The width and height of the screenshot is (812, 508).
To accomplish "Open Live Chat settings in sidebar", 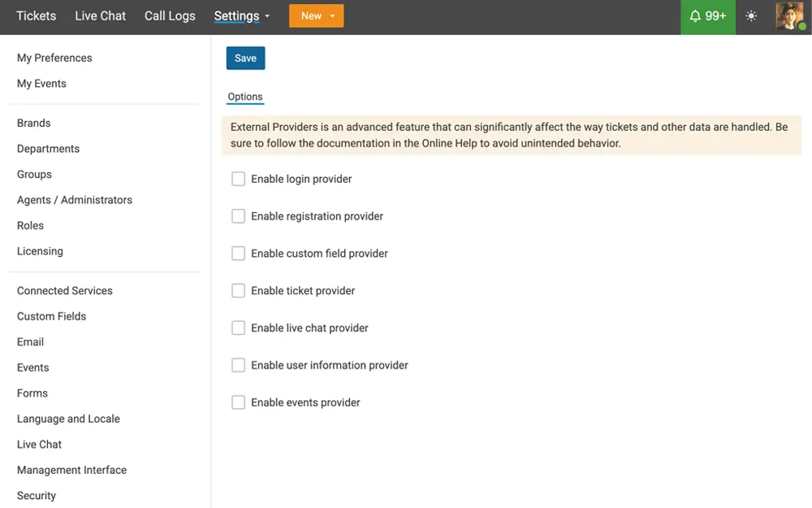I will pos(39,445).
